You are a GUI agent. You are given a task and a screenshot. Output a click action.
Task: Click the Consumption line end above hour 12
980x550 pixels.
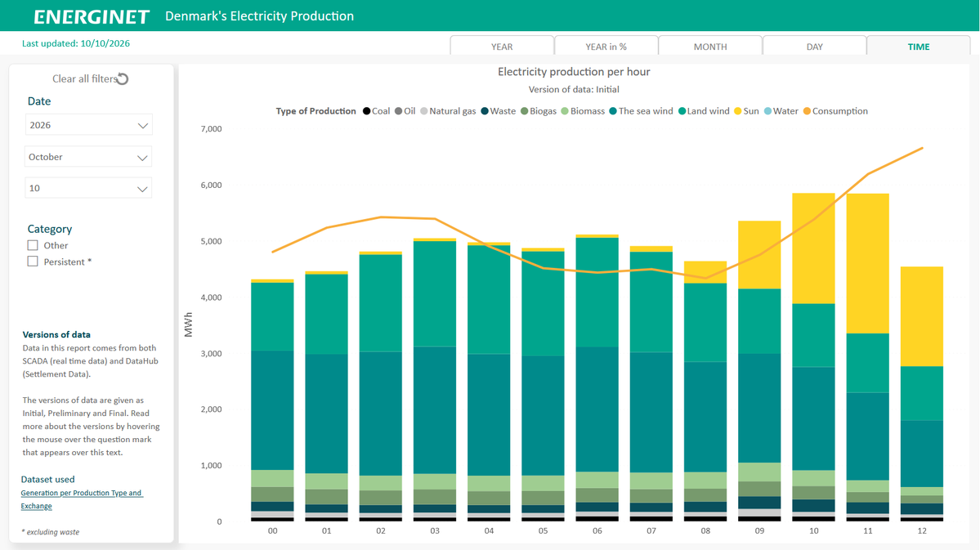coord(922,148)
